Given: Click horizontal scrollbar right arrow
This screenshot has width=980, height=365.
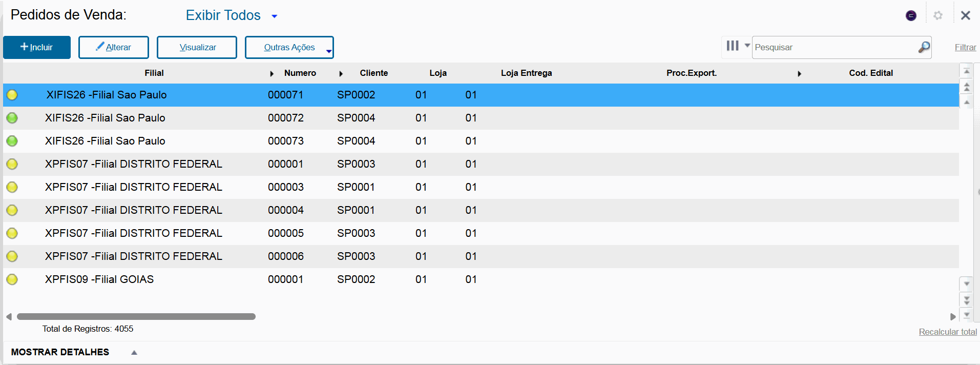Looking at the screenshot, I should coord(953,317).
